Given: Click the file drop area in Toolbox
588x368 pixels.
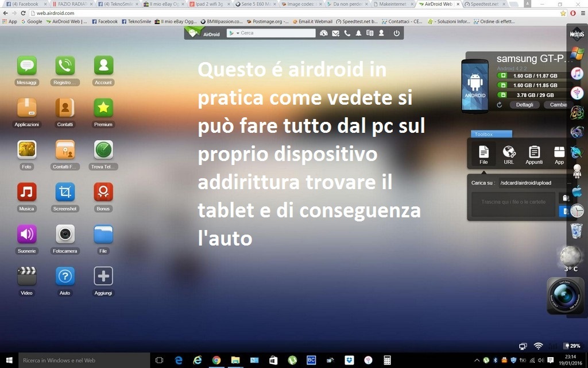Looking at the screenshot, I should (x=513, y=204).
